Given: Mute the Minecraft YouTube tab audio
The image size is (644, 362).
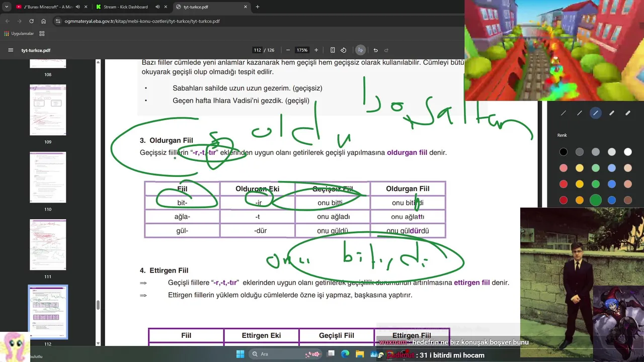Looking at the screenshot, I should [77, 7].
